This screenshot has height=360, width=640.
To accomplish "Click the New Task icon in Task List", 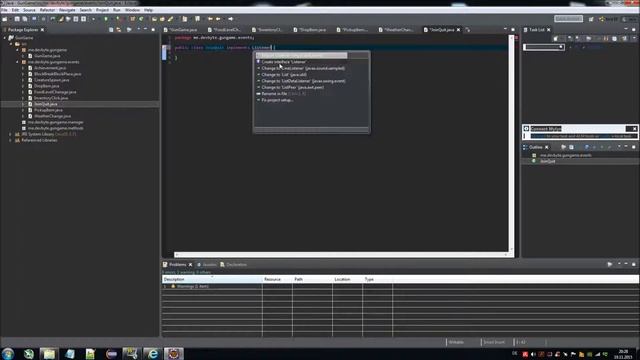I will [556, 38].
